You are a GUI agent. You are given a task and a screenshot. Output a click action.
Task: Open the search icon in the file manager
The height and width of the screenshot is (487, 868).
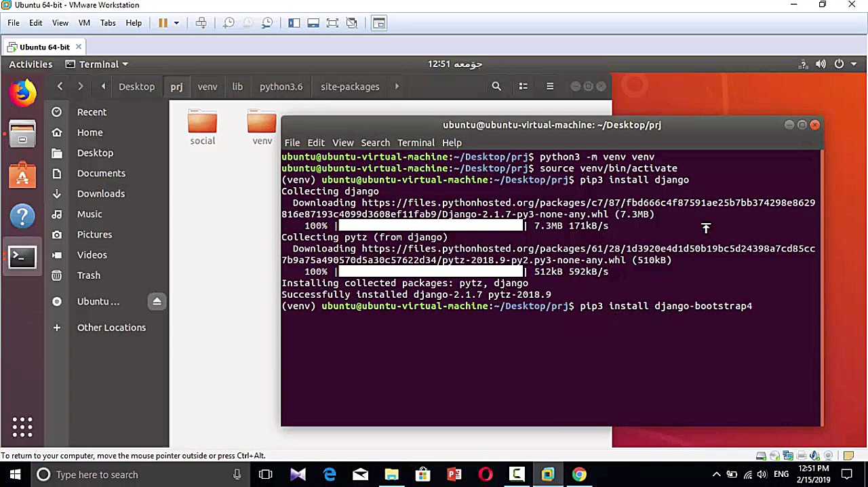tap(496, 86)
